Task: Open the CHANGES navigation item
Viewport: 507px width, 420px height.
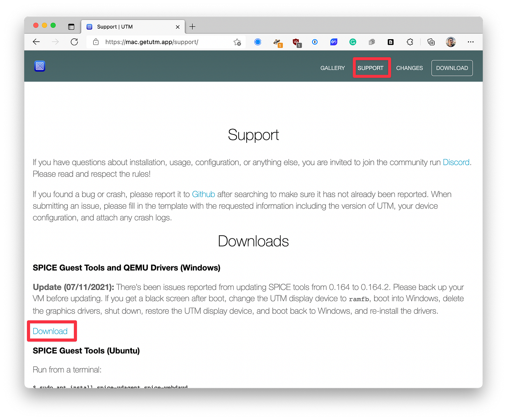Action: coord(409,68)
